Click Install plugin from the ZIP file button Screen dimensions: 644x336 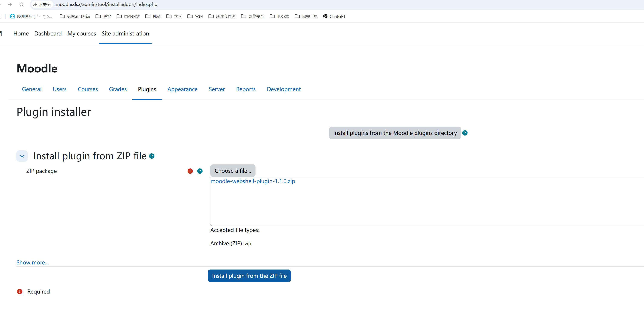[249, 276]
